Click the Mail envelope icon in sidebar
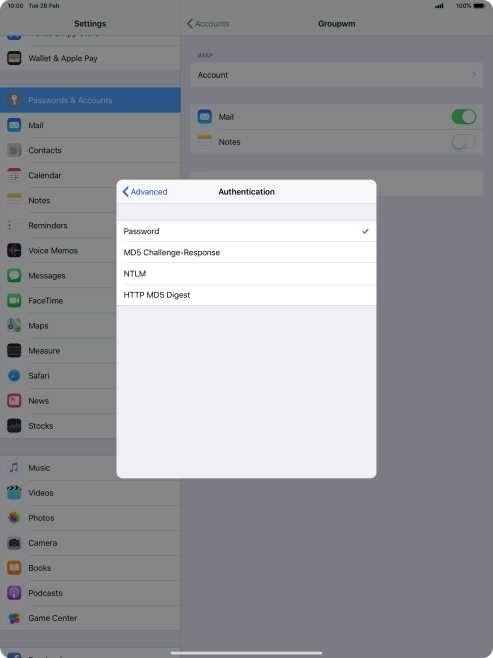493x658 pixels. [x=14, y=125]
